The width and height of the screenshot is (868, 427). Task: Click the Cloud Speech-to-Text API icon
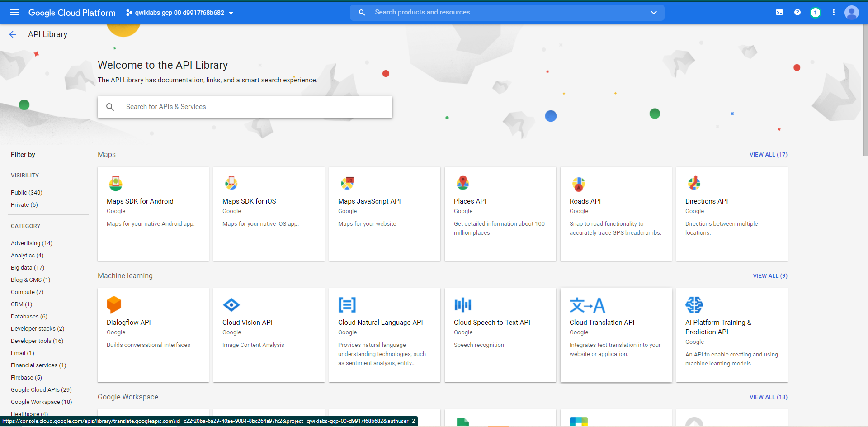point(463,305)
